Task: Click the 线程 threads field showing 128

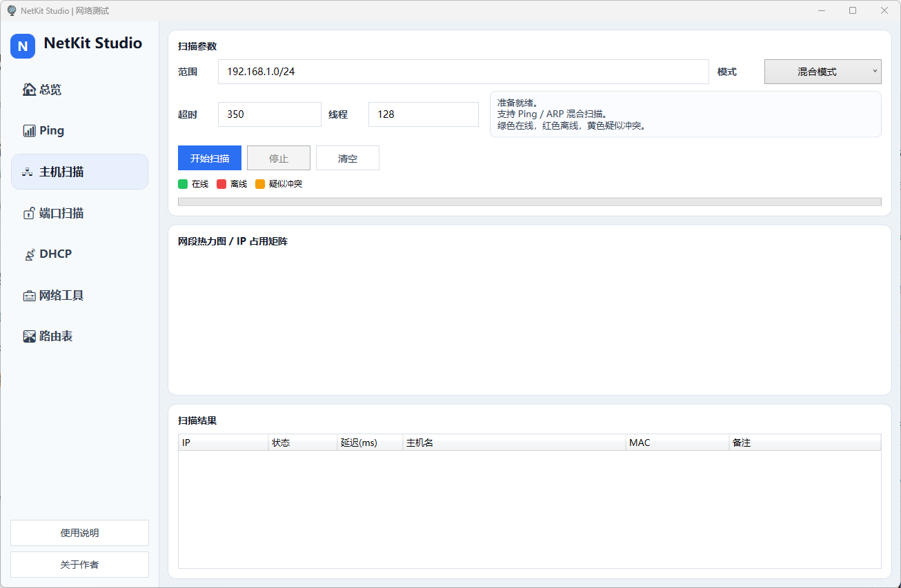Action: pyautogui.click(x=423, y=114)
